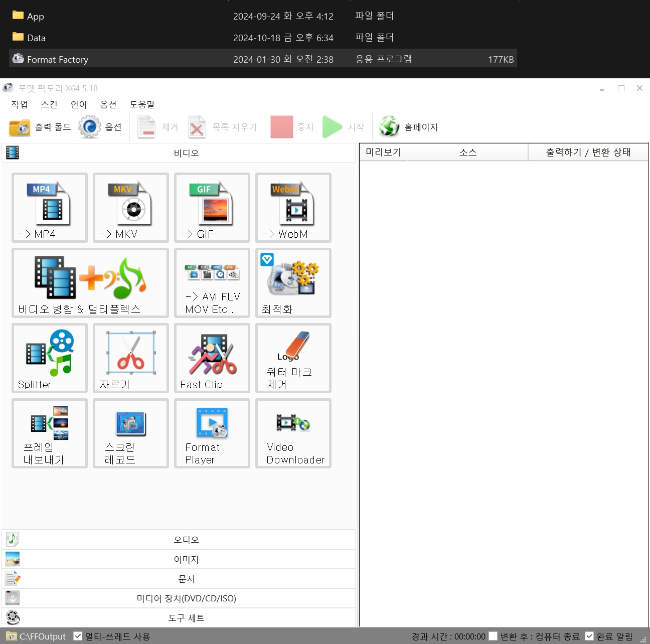The height and width of the screenshot is (644, 650).
Task: Maximize the 포멧 팩토리 window
Action: [621, 88]
